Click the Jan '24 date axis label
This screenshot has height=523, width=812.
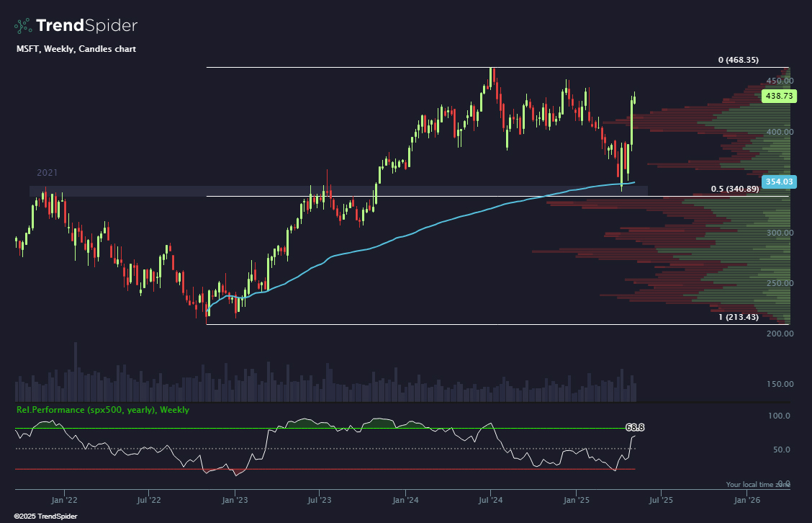pos(405,500)
